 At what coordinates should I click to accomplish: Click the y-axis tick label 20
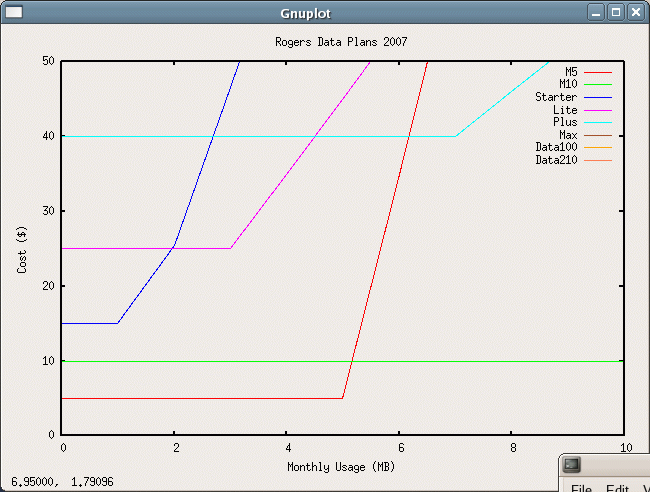point(48,286)
